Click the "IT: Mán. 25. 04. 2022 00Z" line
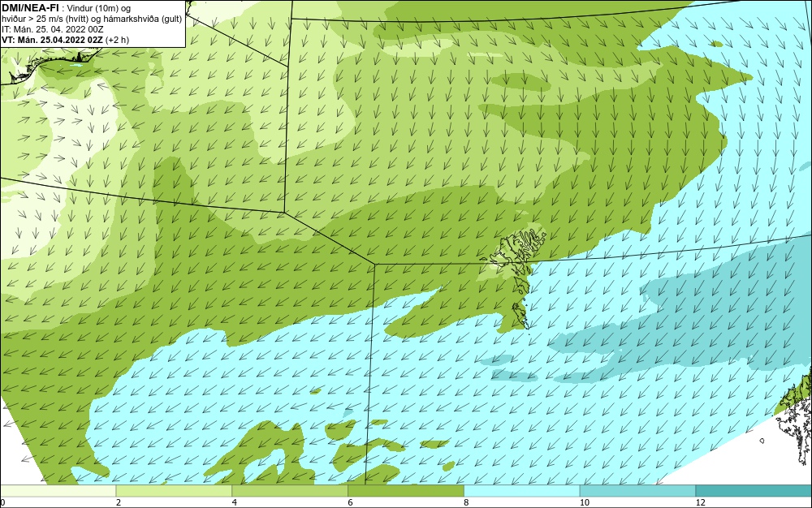This screenshot has width=812, height=508. pos(52,29)
